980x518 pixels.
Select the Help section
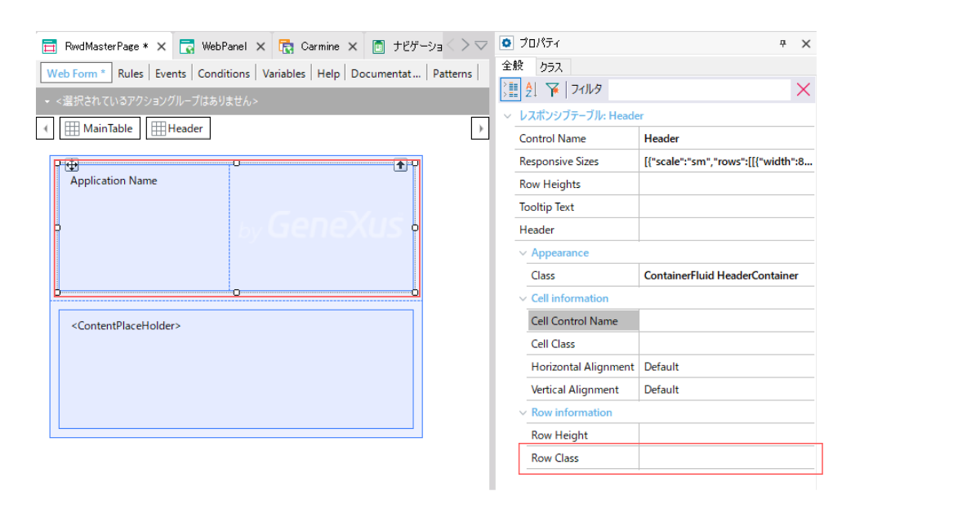tap(328, 73)
